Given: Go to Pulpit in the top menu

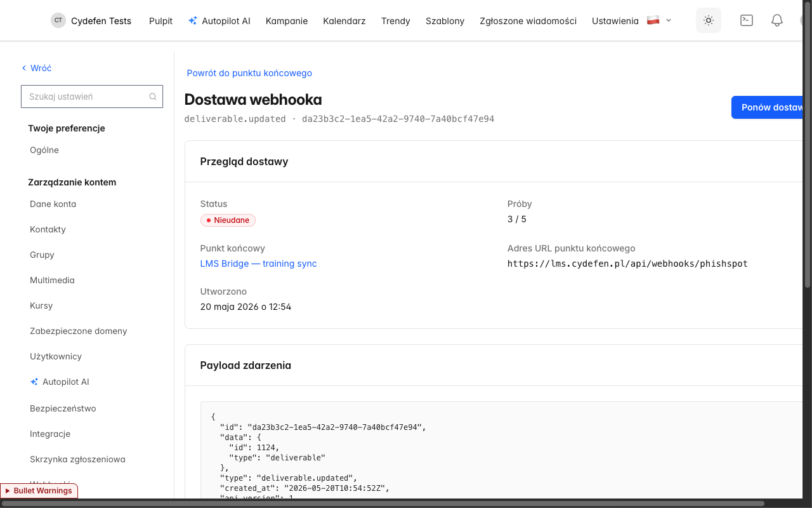Looking at the screenshot, I should [161, 21].
